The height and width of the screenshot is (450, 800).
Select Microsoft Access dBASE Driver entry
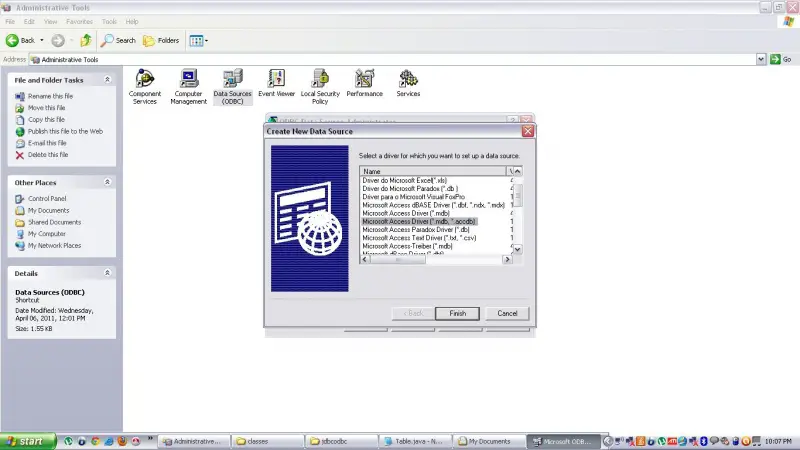pos(433,205)
